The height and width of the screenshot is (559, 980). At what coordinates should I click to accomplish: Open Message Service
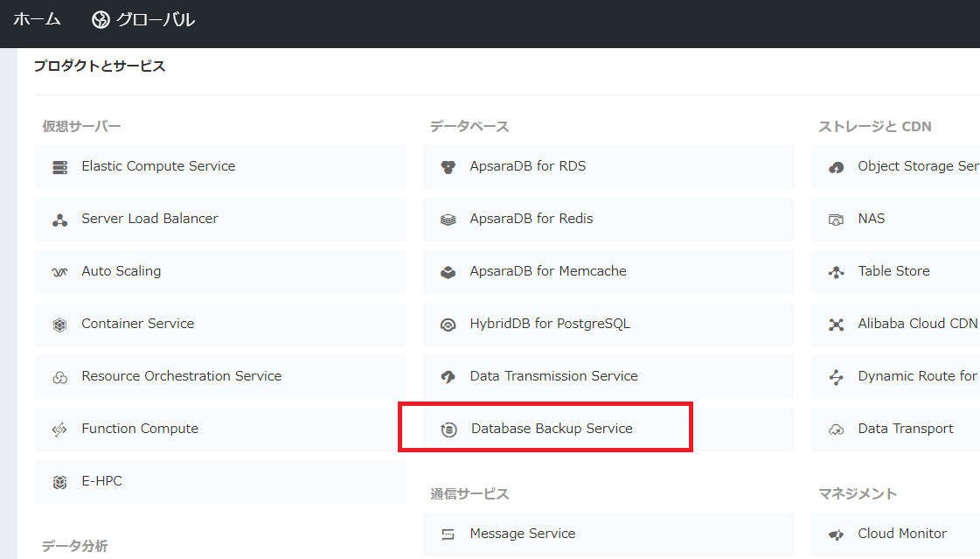click(522, 534)
